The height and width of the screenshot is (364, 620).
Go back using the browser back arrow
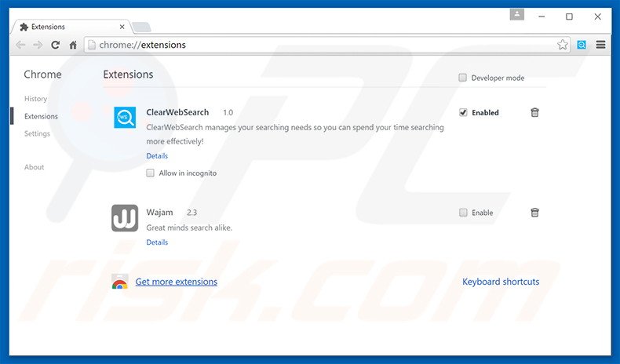[20, 45]
